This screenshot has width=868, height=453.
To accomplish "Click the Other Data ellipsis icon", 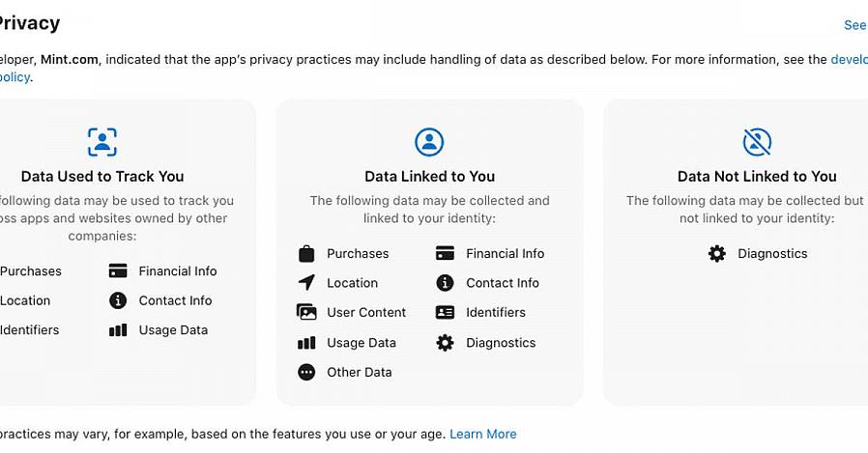I will click(x=306, y=372).
